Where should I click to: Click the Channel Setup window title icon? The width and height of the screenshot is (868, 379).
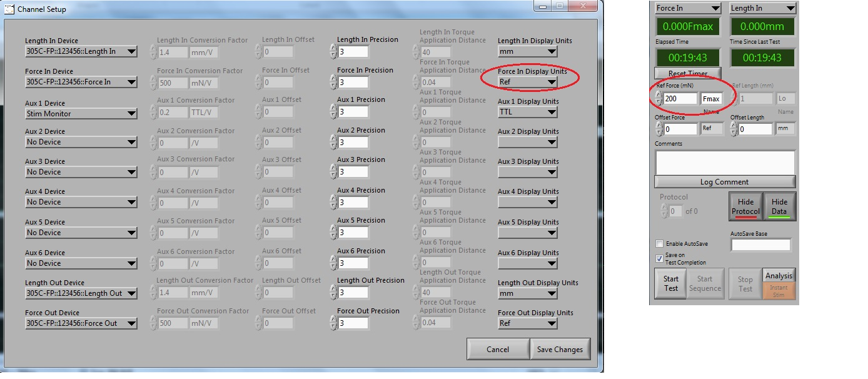[9, 9]
